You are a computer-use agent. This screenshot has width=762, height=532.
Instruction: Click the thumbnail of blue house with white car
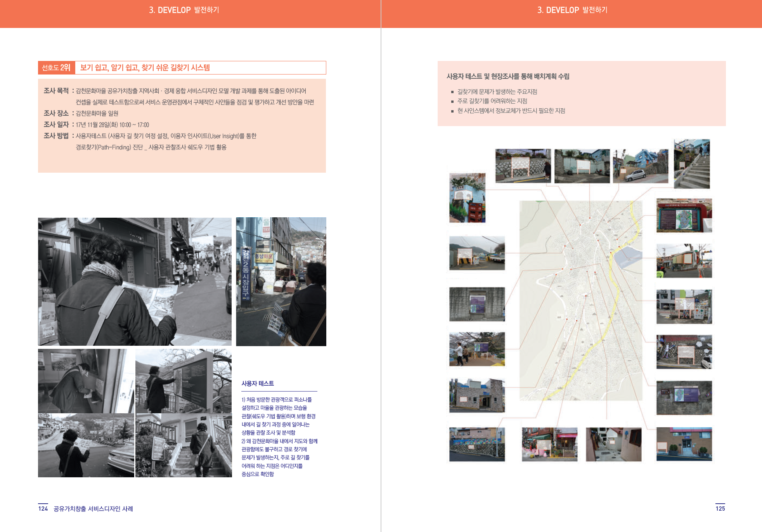(641, 166)
